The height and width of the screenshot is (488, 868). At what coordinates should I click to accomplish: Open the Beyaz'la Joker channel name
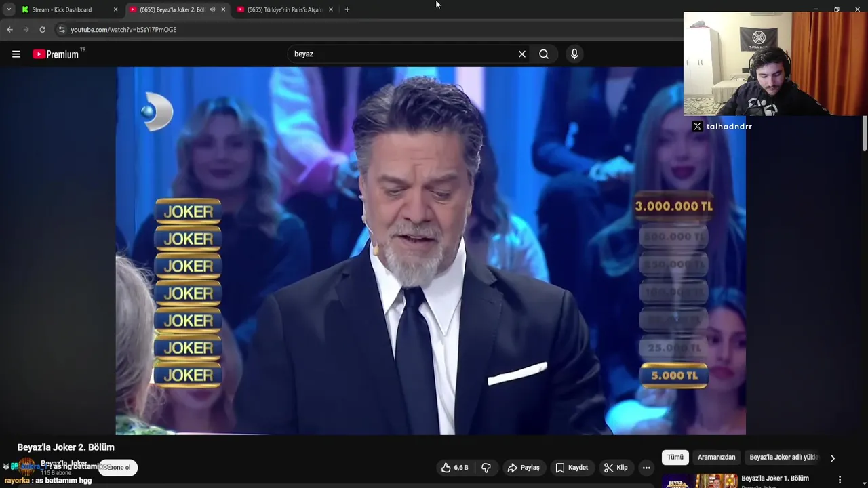tap(64, 464)
